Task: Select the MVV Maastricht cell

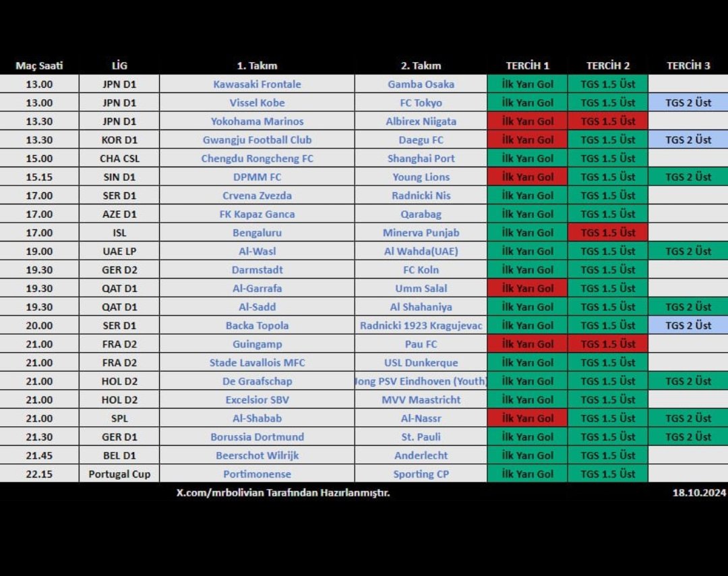Action: pos(421,400)
